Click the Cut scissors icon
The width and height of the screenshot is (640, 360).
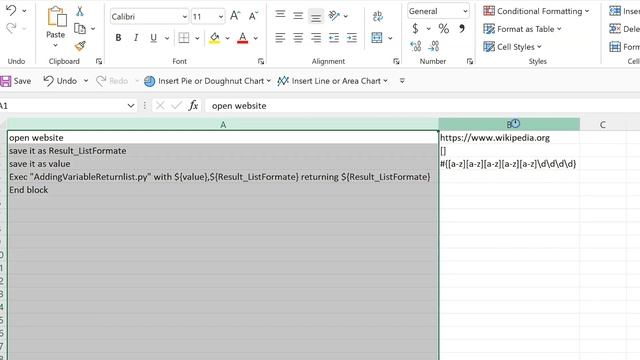tap(80, 11)
